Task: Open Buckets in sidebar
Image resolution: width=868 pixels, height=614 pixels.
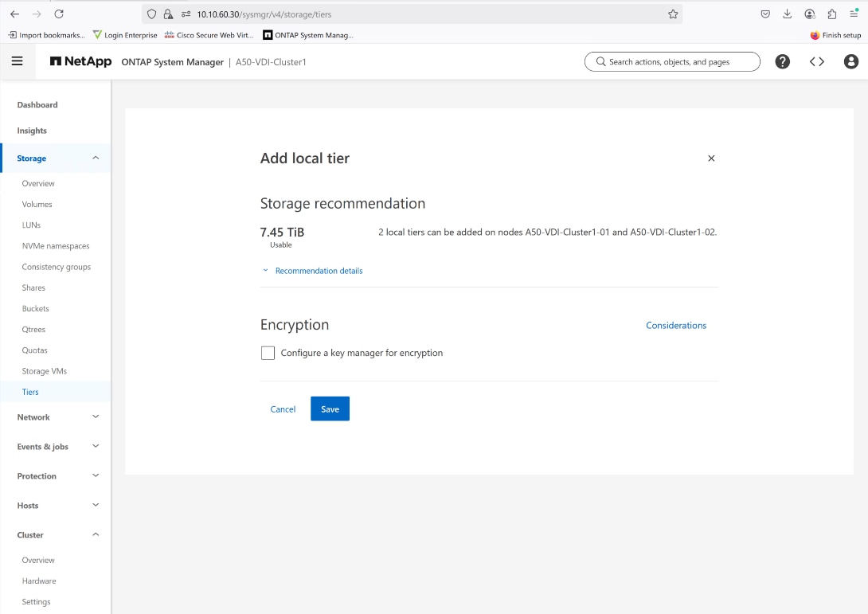Action: (35, 308)
